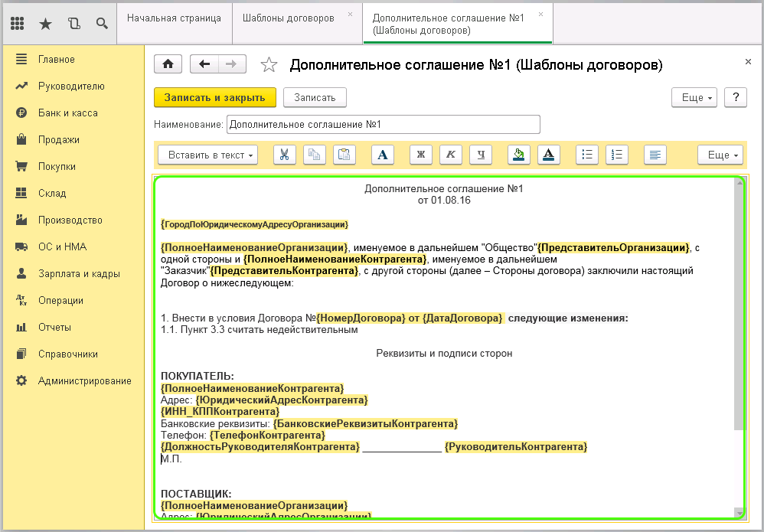764x532 pixels.
Task: Open the sections menu grid icon
Action: click(18, 24)
